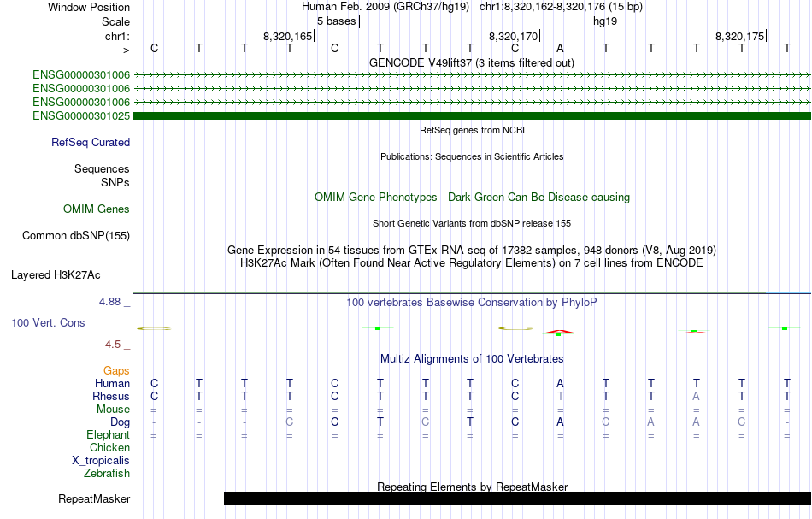Click "Short Genetic Variants from dbSNP release 155"
812x519 pixels.
pyautogui.click(x=472, y=223)
